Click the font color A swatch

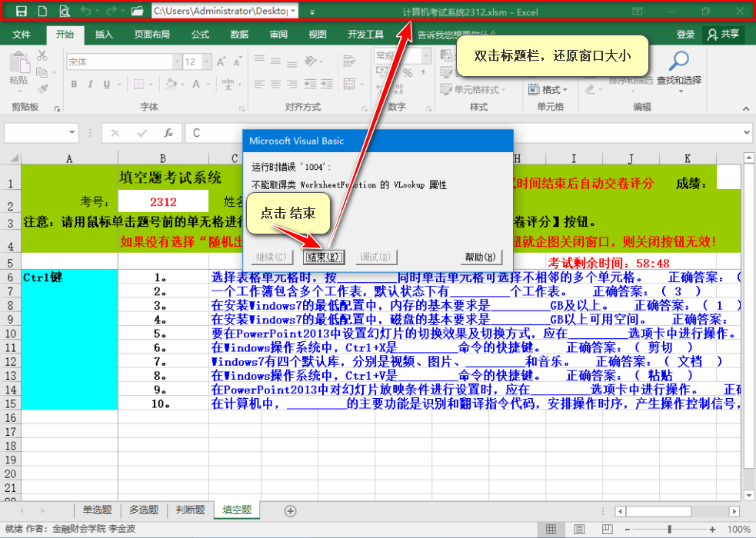(196, 85)
